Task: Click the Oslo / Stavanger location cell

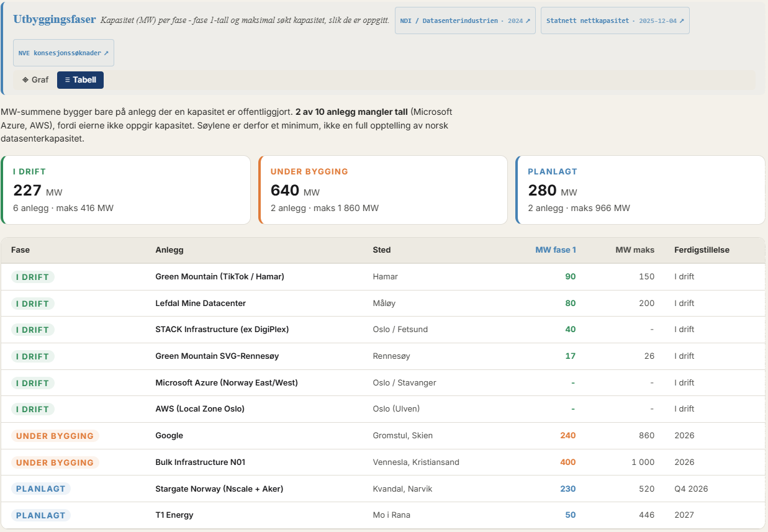Action: pos(405,382)
